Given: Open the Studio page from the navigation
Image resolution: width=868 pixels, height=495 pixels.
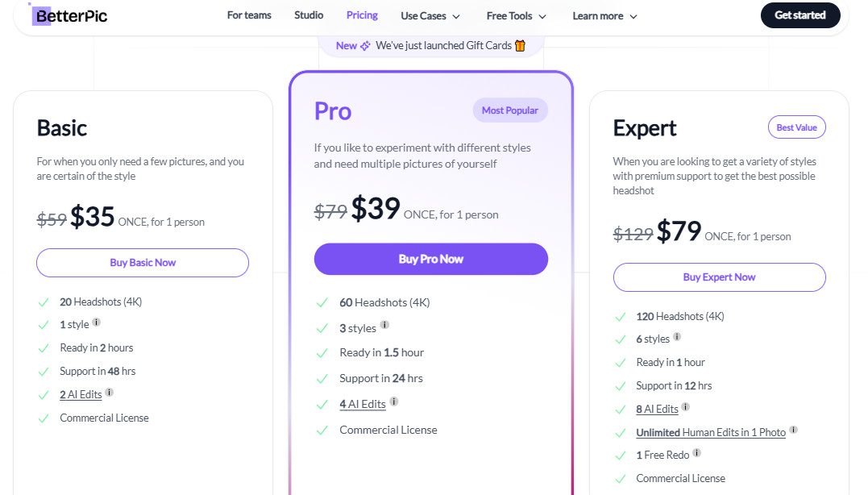Looking at the screenshot, I should (x=309, y=15).
